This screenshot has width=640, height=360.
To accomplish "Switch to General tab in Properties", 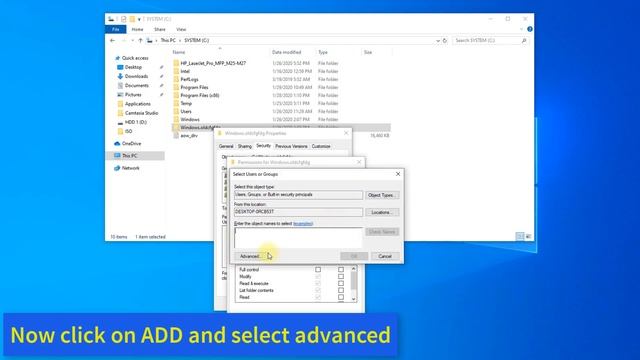I will click(226, 146).
